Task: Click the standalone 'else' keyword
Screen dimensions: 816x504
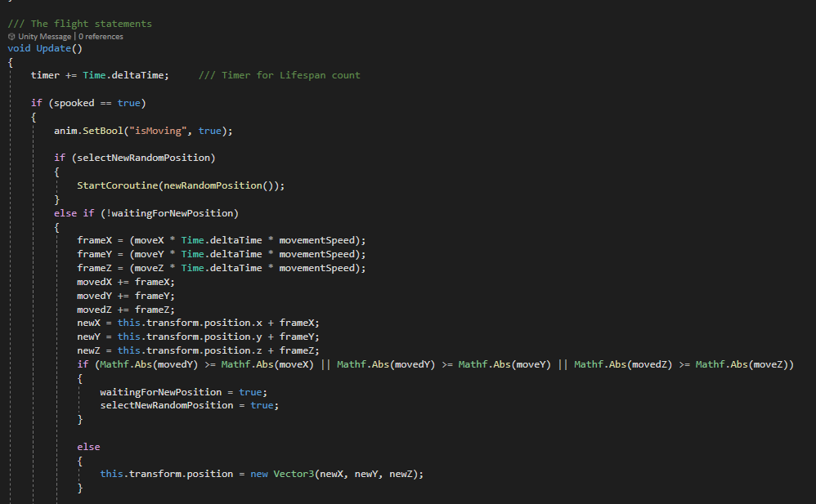Action: tap(88, 447)
